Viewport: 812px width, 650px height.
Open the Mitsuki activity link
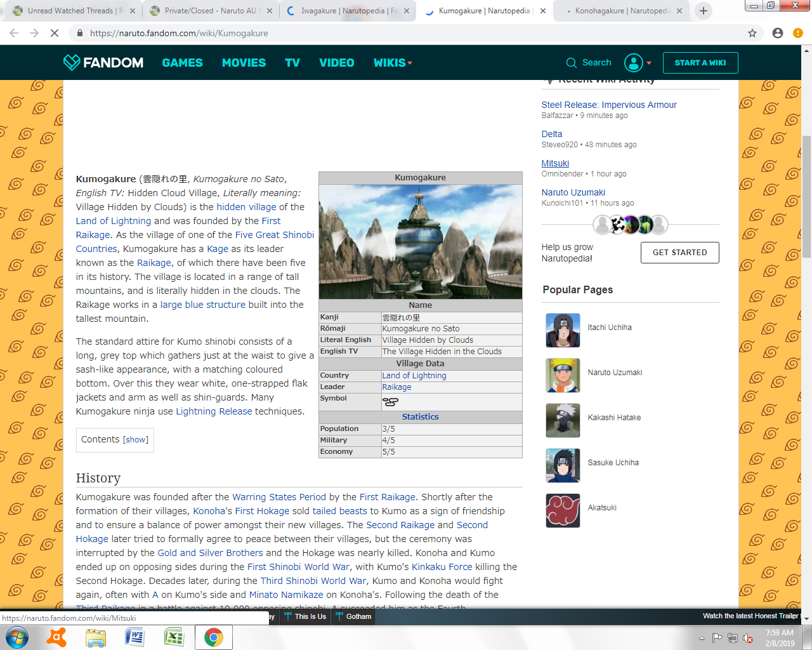(555, 163)
